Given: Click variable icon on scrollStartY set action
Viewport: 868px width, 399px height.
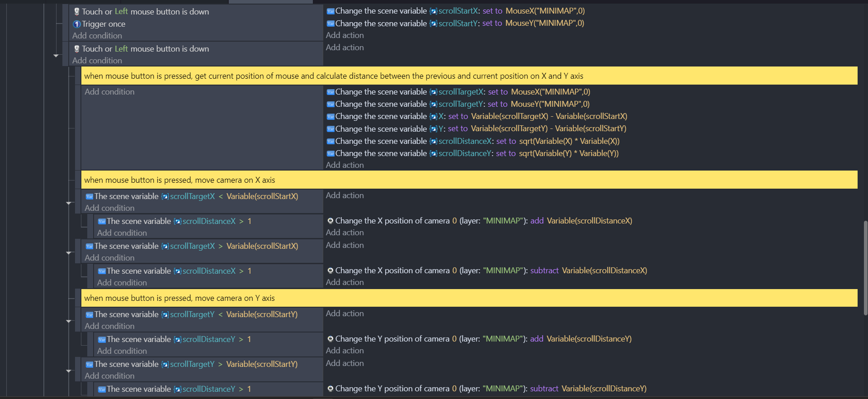Looking at the screenshot, I should tap(330, 24).
